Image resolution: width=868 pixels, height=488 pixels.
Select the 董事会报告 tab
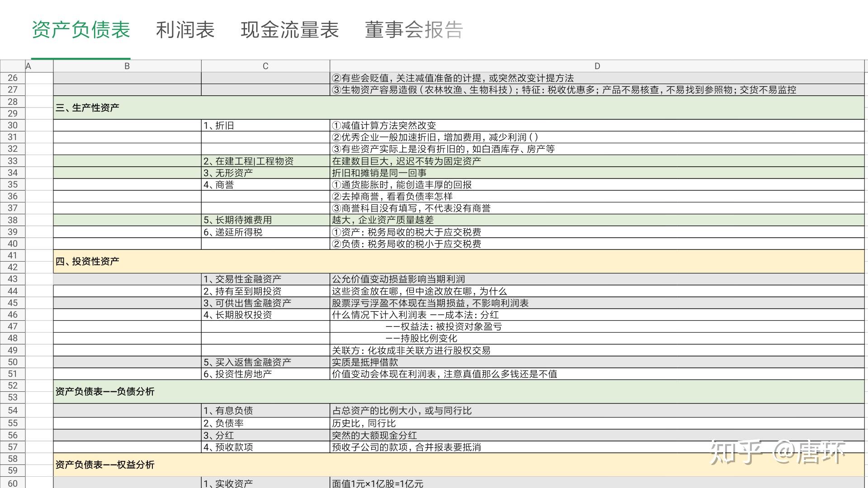(414, 30)
